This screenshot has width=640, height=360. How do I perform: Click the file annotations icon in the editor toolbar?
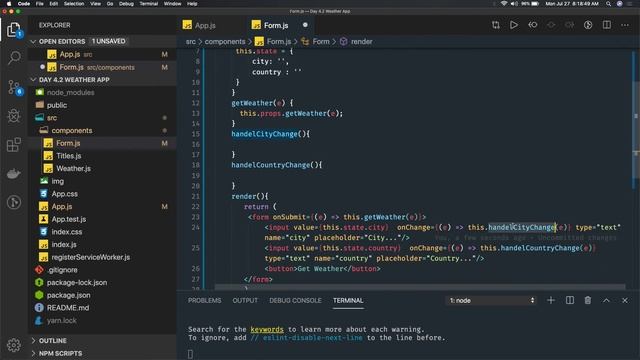[588, 25]
